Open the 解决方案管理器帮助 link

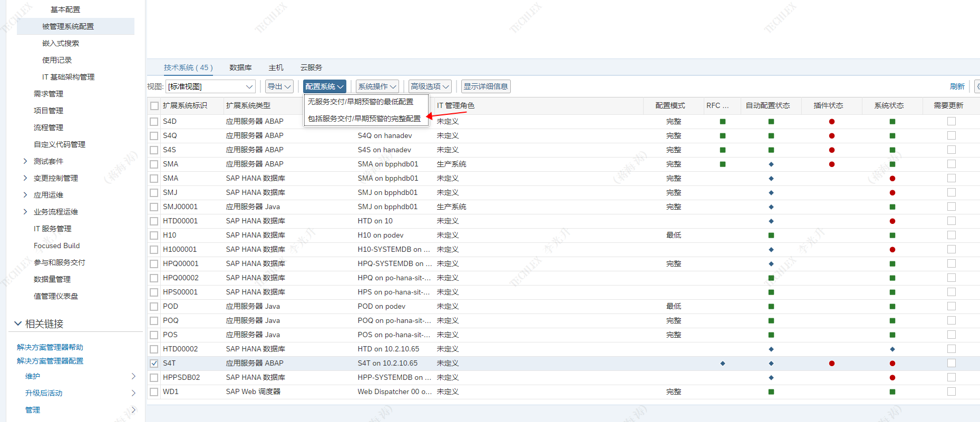point(50,347)
